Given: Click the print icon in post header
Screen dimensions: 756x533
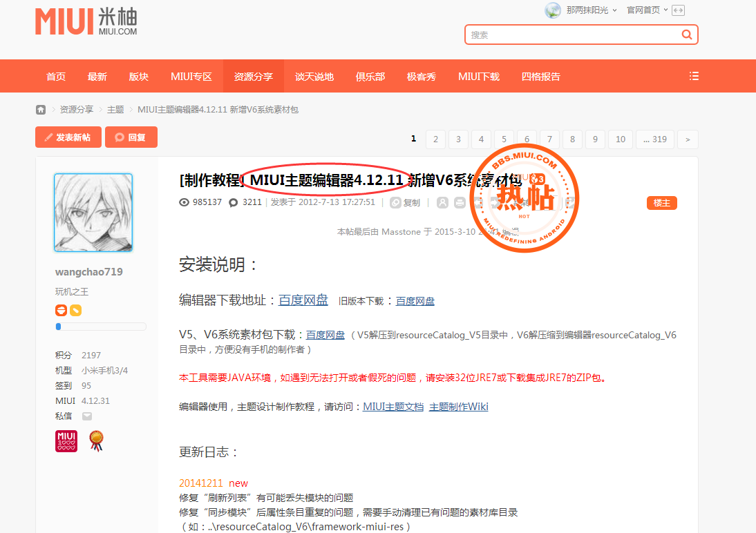Looking at the screenshot, I should [460, 203].
